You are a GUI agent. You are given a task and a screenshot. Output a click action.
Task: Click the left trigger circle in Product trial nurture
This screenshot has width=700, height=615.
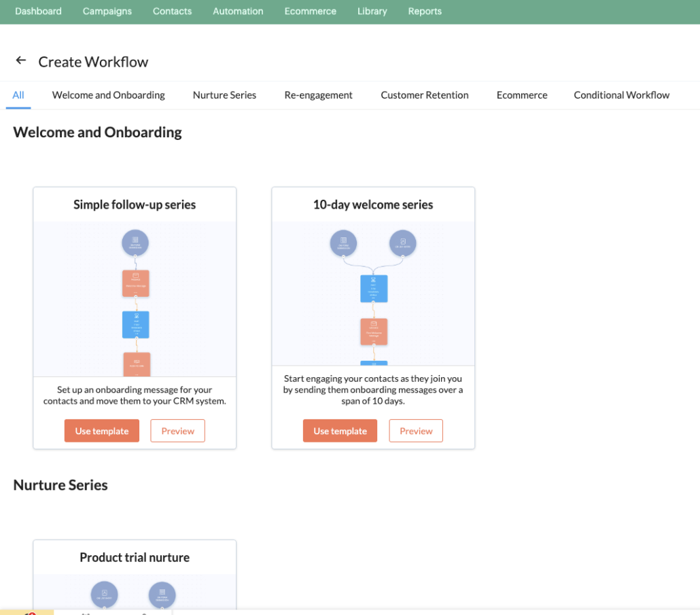coord(105,595)
